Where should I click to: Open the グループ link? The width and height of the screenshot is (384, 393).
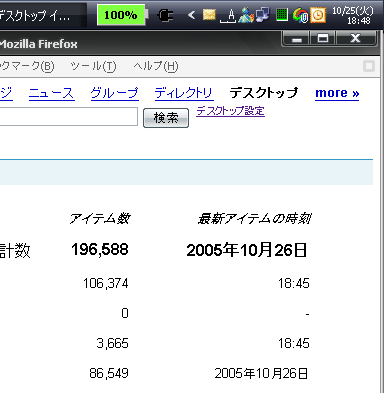(x=114, y=93)
